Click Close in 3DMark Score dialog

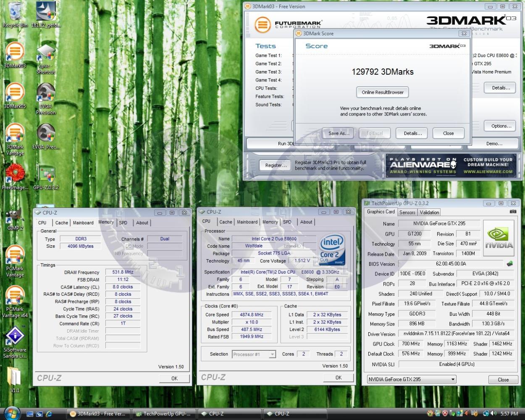[448, 133]
